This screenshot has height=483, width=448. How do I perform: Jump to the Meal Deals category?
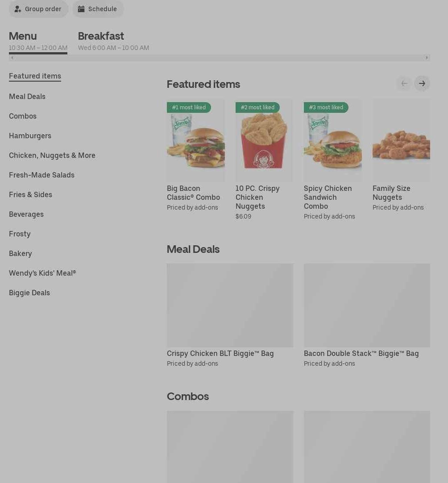[x=27, y=96]
